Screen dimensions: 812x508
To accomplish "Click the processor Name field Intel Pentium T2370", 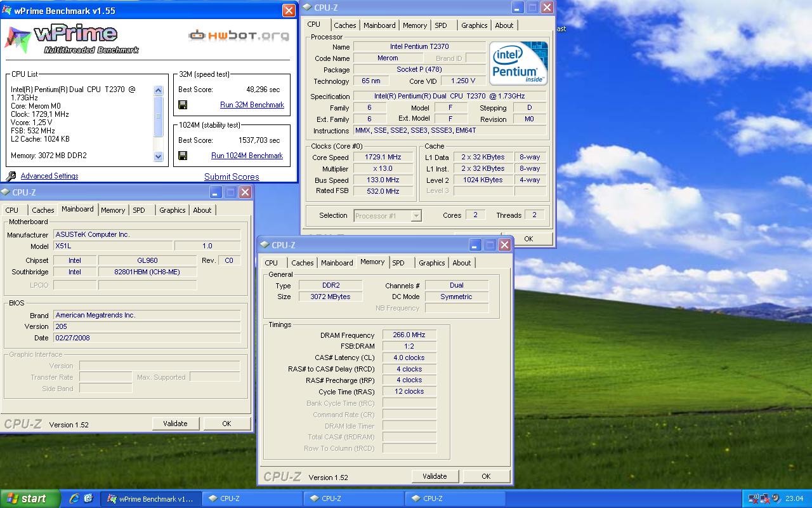I will tap(419, 47).
